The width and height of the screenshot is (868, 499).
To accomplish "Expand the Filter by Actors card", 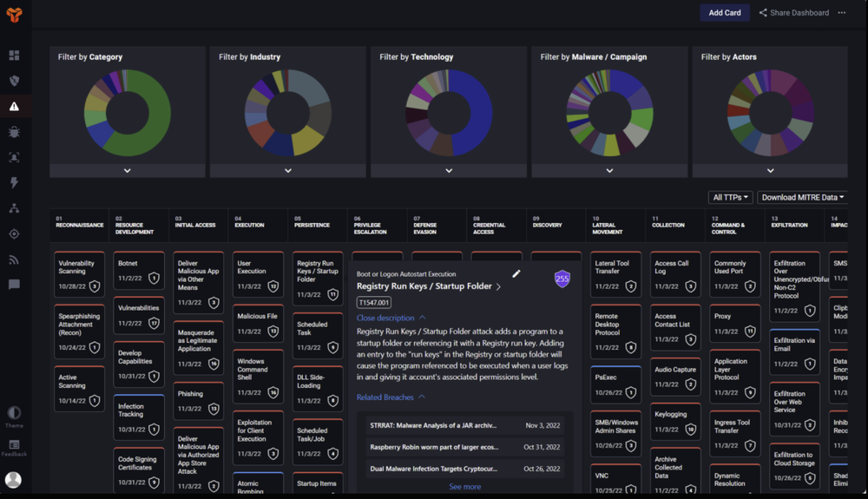I will tap(771, 171).
